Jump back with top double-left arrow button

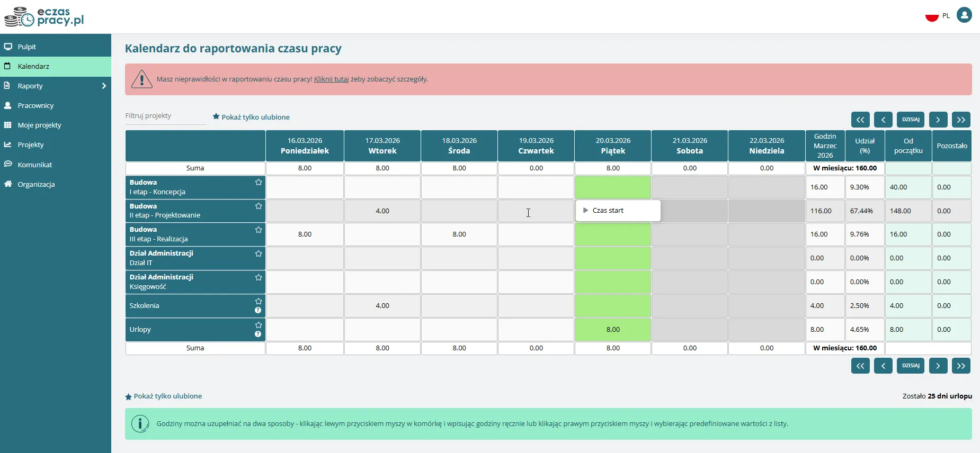coord(860,120)
